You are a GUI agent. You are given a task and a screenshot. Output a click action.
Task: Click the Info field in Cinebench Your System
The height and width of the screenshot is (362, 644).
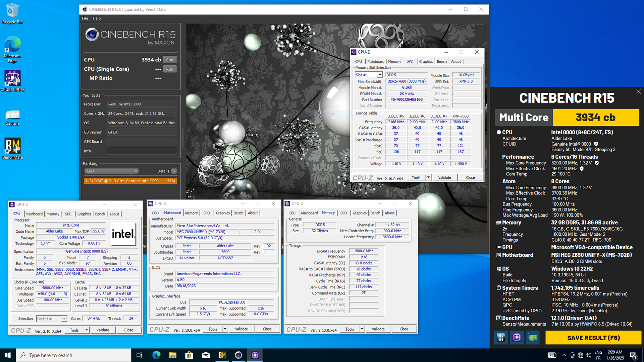click(x=142, y=151)
